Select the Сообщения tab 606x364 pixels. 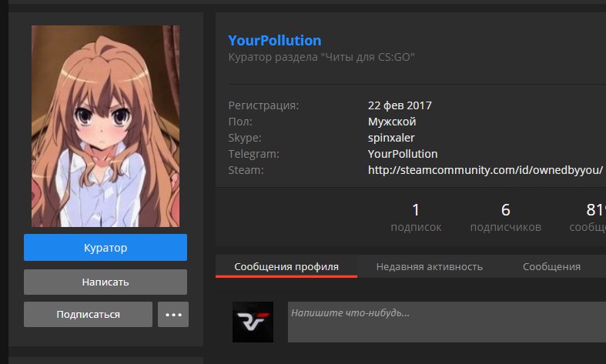tap(551, 266)
